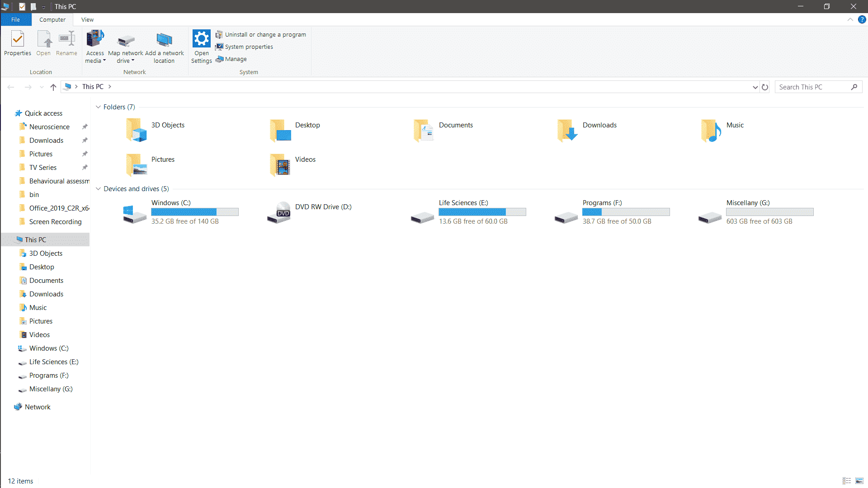
Task: Switch to details view in status bar
Action: click(x=847, y=481)
